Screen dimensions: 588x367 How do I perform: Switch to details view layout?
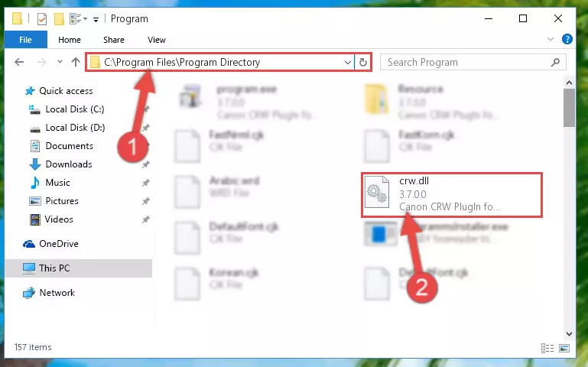tap(547, 348)
